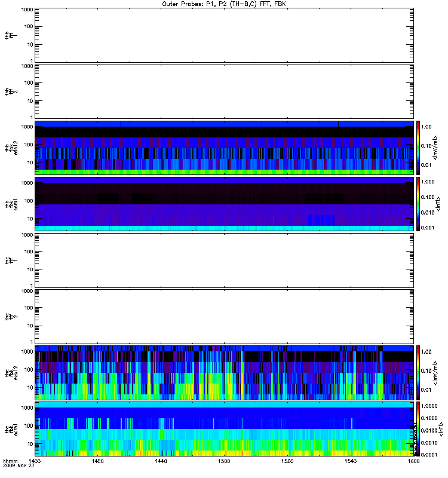Click the plot title "Outer Probes: P1, P2 (TH-B,C) FFT, FBK"
The width and height of the screenshot is (448, 478).
tap(224, 4)
